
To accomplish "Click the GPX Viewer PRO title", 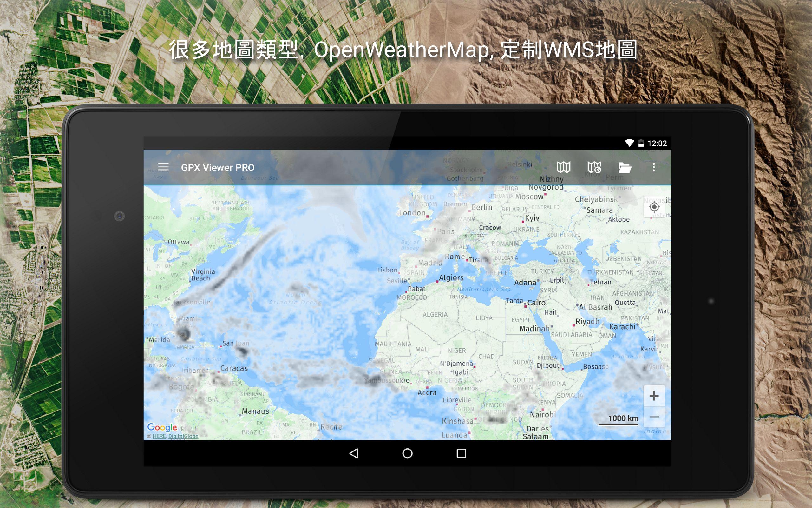I will [x=217, y=167].
